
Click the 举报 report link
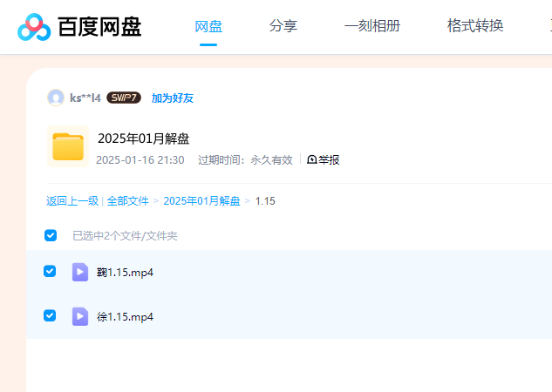(x=329, y=160)
